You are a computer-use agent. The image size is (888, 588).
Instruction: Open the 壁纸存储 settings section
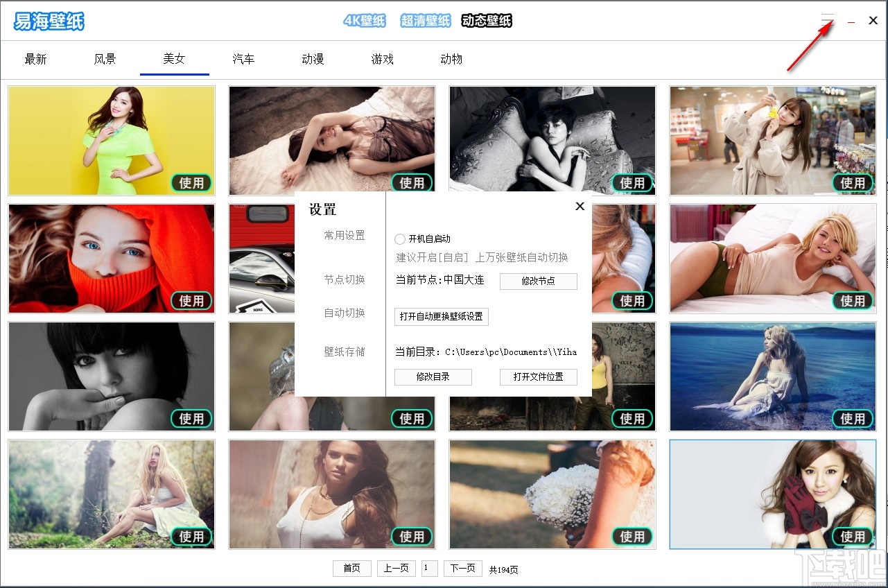coord(343,352)
